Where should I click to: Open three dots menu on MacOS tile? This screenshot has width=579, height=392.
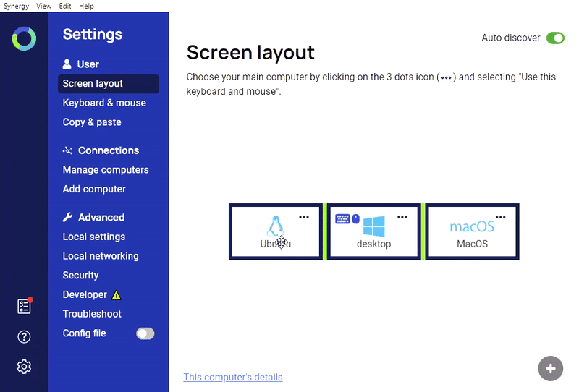coord(501,217)
